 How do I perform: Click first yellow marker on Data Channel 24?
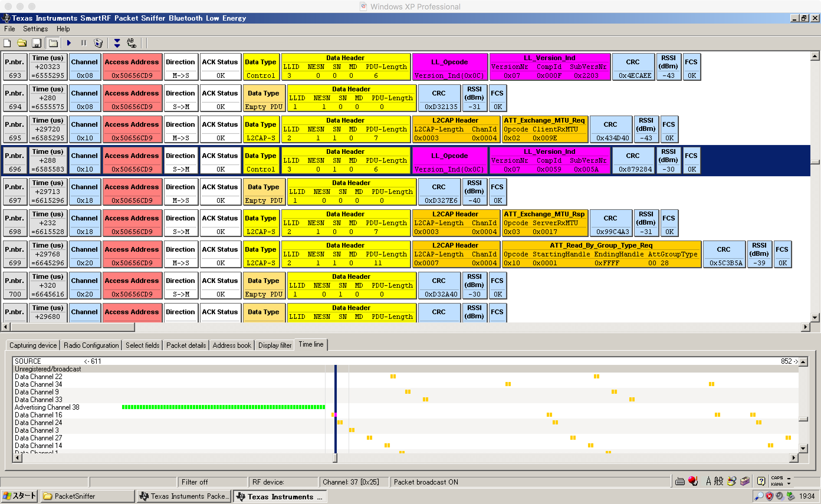point(340,422)
